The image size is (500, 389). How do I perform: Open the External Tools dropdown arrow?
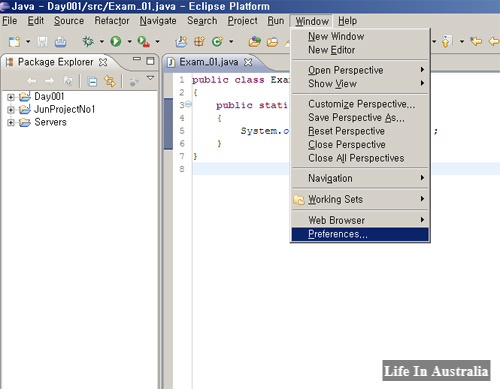coord(157,42)
